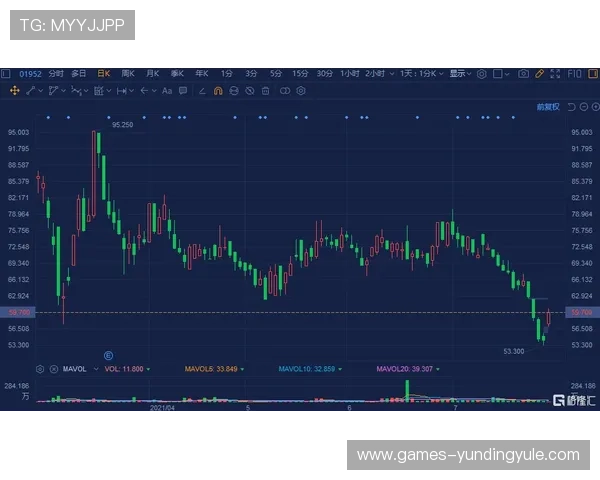The height and width of the screenshot is (480, 600).
Task: Toggle the hide drawings icon
Action: click(x=249, y=90)
